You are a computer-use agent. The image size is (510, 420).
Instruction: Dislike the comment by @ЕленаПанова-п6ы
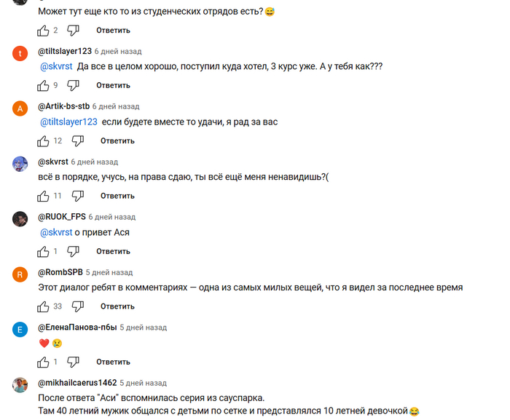click(x=73, y=362)
